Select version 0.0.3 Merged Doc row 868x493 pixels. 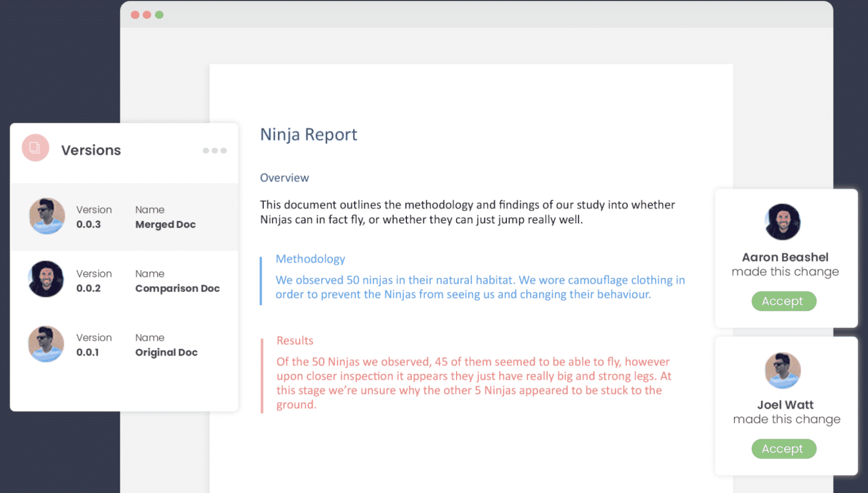click(x=124, y=217)
